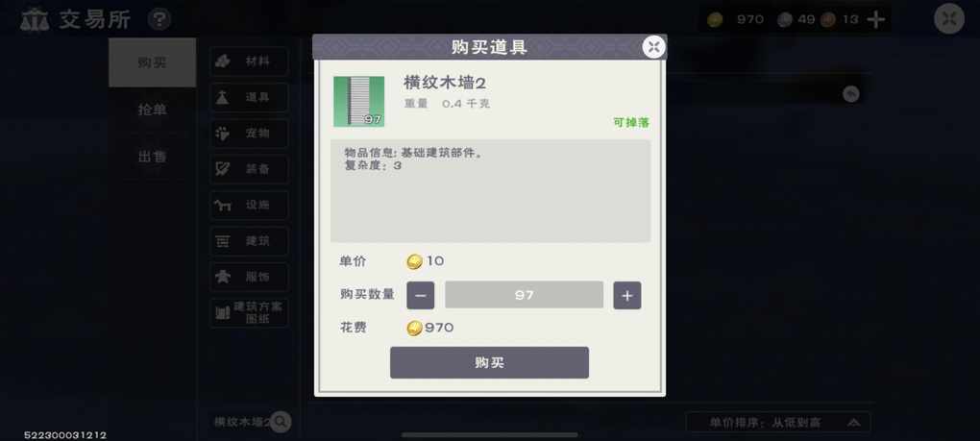Click the plus icon to add currency
Viewport: 980px width, 441px height.
click(875, 20)
